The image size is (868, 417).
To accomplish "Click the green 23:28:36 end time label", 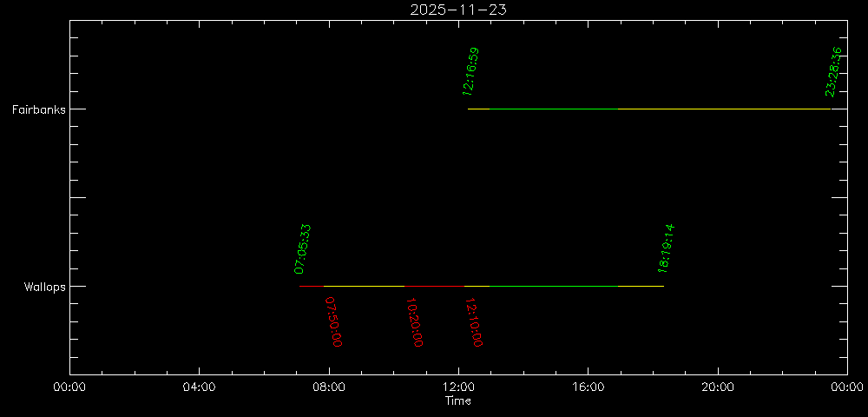I will coord(835,71).
